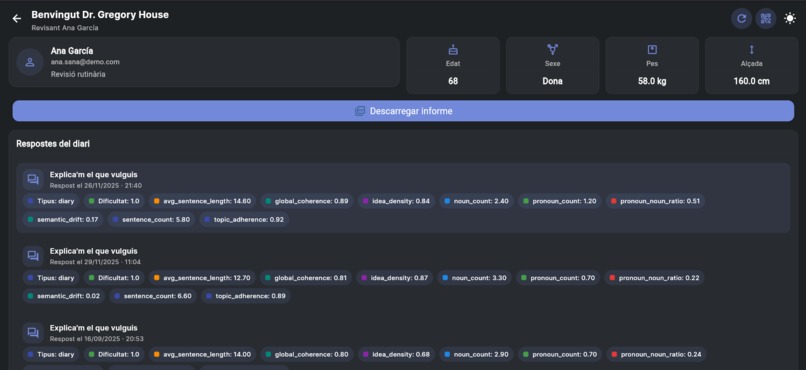Click the topic_adherence: 0.92 chip
Viewport: 806px width, 370px height.
pyautogui.click(x=244, y=219)
